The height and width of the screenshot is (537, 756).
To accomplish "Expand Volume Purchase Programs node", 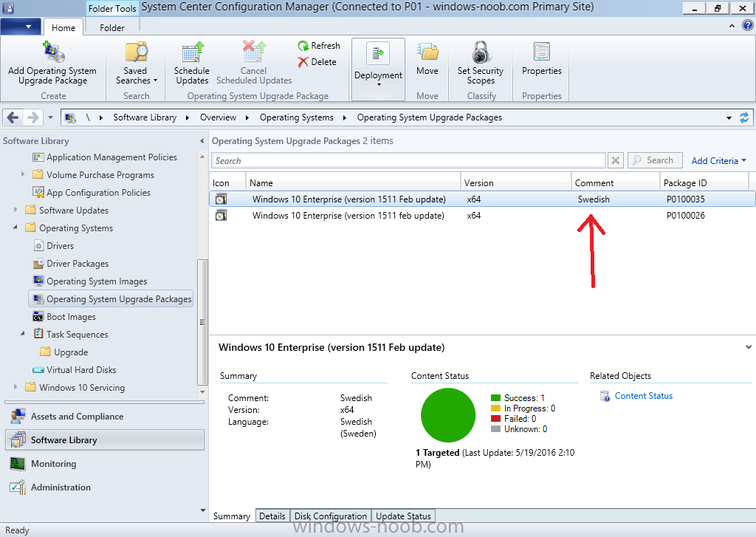I will (x=23, y=174).
